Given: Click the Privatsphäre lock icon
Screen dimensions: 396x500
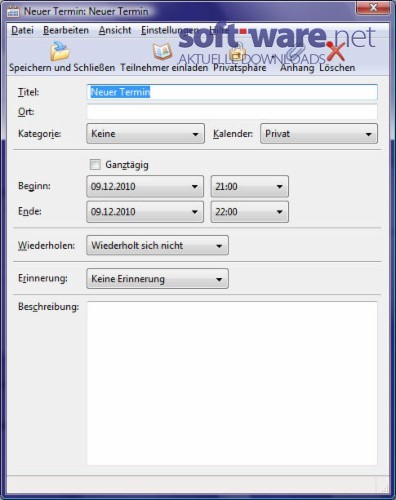Looking at the screenshot, I should [x=238, y=52].
